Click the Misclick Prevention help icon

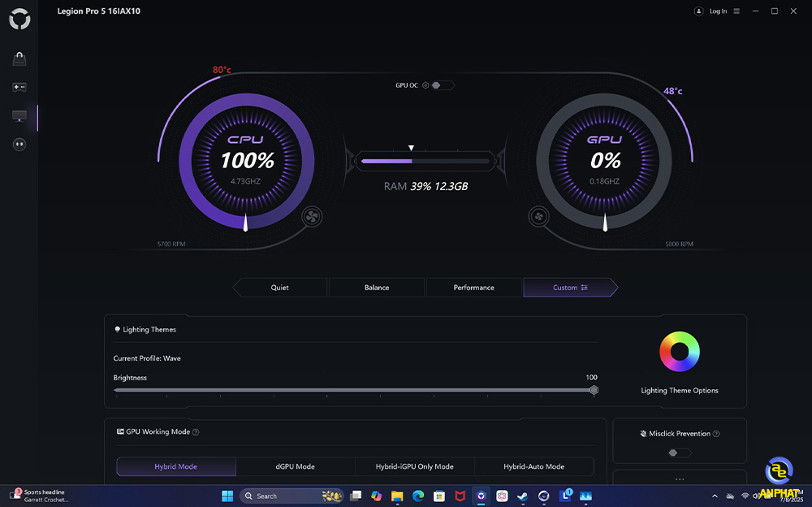(716, 434)
